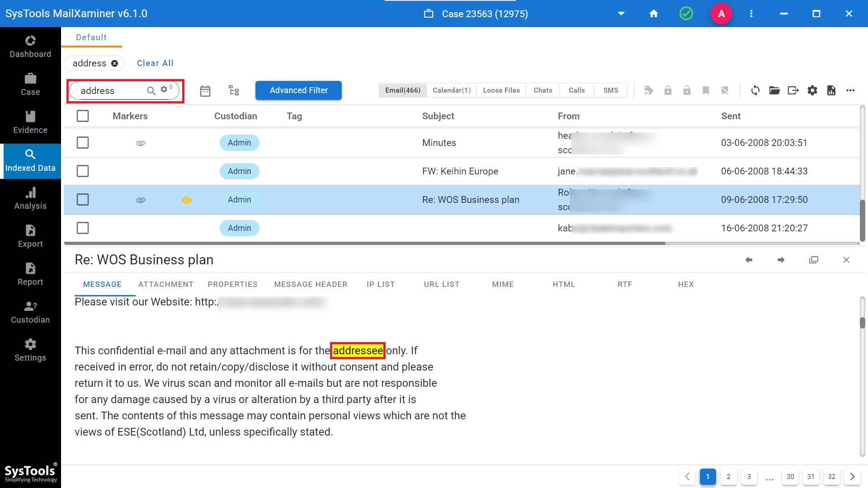Screen dimensions: 868x488
Task: Toggle the select-all header checkbox
Action: click(83, 116)
